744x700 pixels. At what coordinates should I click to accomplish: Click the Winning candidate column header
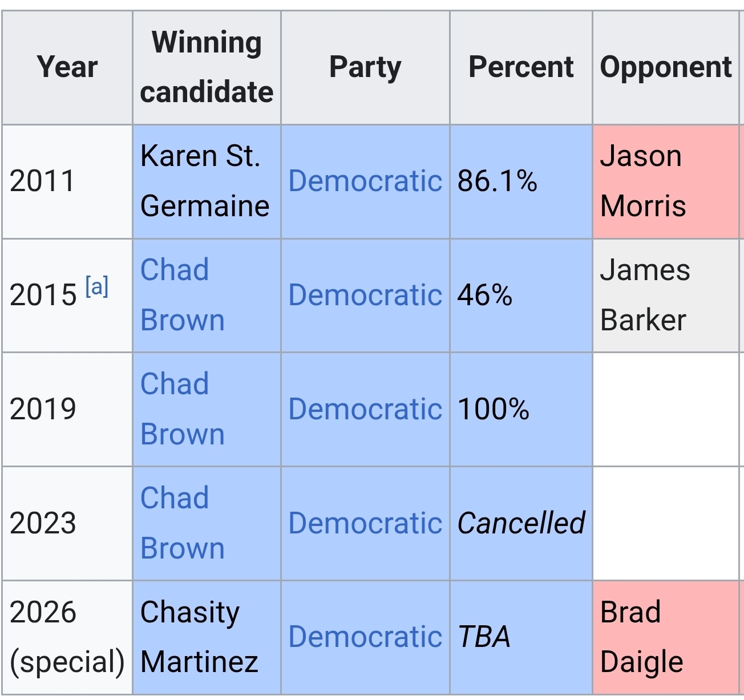pyautogui.click(x=207, y=67)
